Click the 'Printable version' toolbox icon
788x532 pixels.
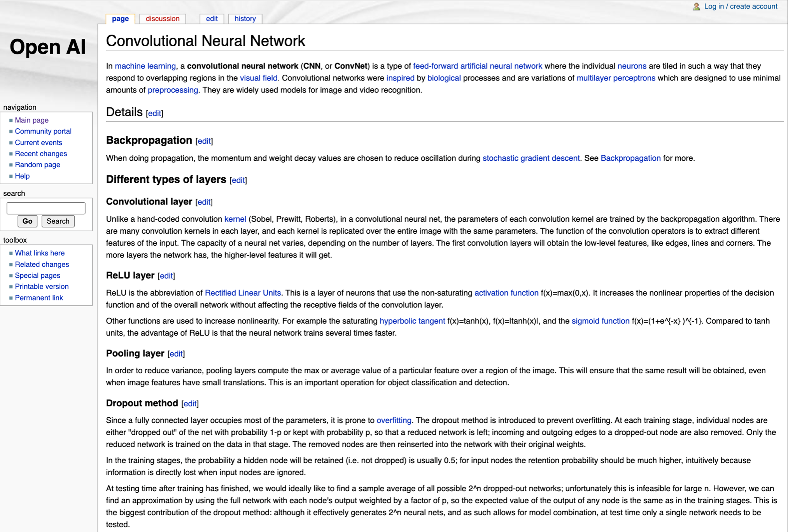[42, 286]
